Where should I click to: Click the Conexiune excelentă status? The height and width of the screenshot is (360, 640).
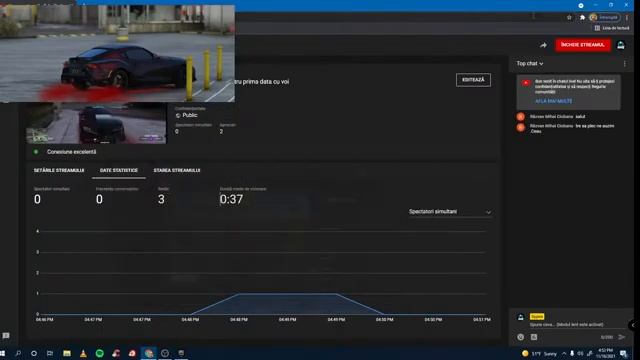pos(71,152)
